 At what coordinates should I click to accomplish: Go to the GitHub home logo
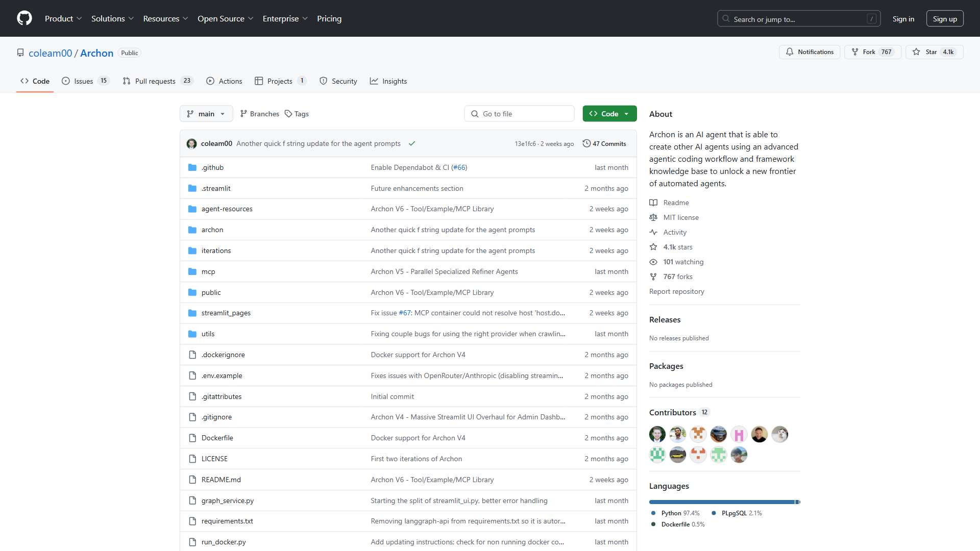tap(24, 18)
